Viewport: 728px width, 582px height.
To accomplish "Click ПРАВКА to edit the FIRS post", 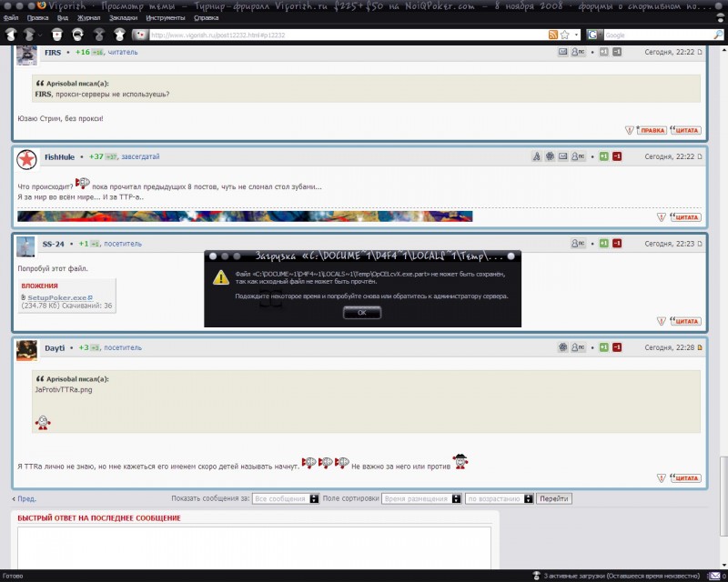I will (651, 130).
